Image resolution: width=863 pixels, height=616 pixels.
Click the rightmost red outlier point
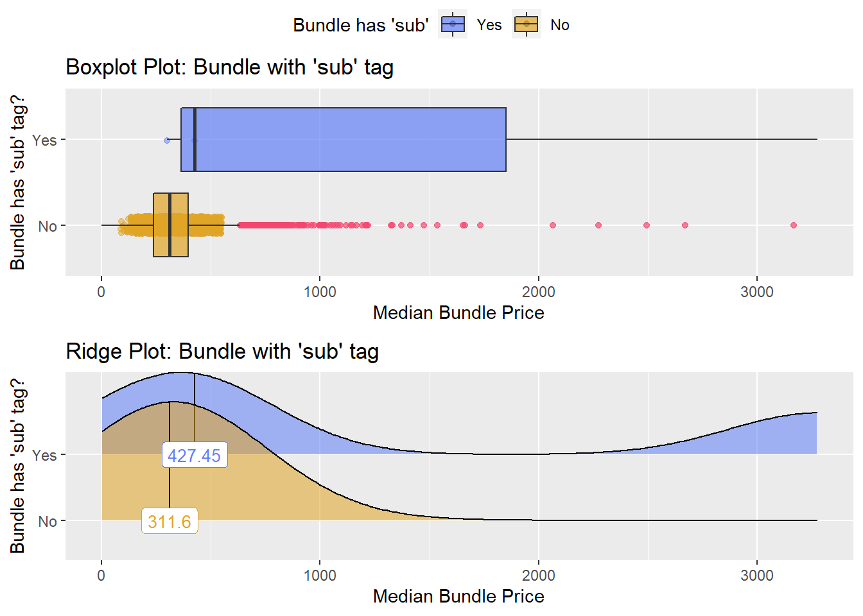tap(794, 225)
